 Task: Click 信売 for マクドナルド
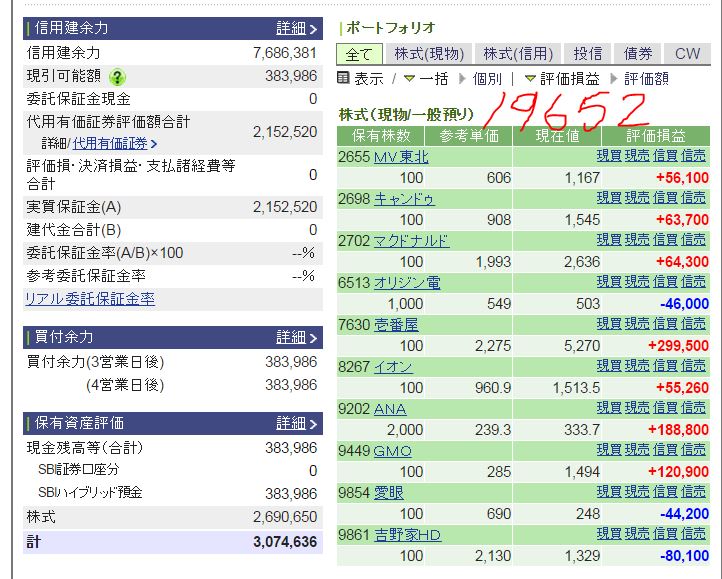693,240
